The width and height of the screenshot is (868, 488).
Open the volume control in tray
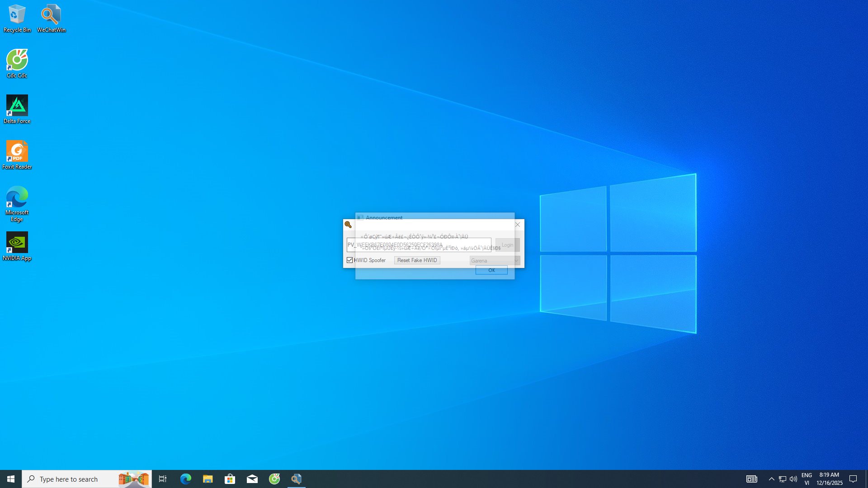point(793,479)
